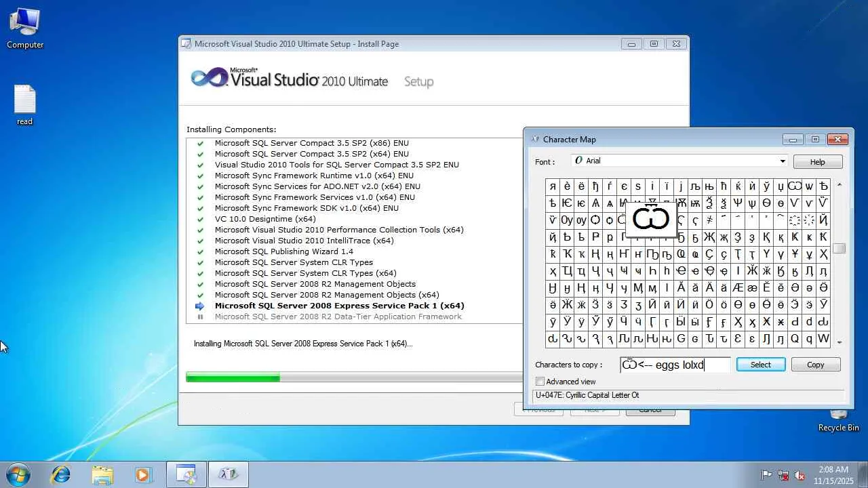Click the character grid scroll-down arrow
Screen dimensions: 868x488
click(x=840, y=342)
